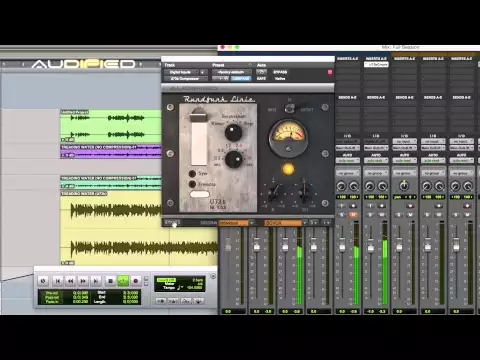The width and height of the screenshot is (480, 360).
Task: Open the Digital Inputs track selector dropdown
Action: tap(181, 72)
